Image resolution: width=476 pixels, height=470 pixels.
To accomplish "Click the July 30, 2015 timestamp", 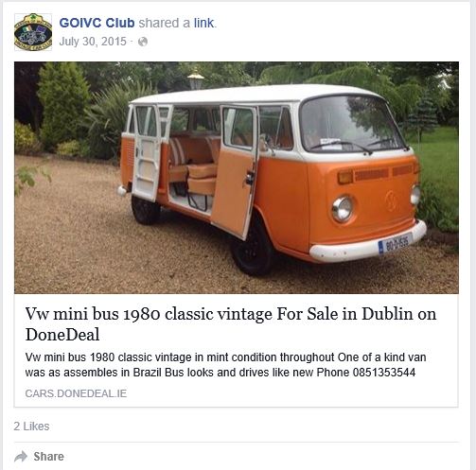I will click(93, 42).
